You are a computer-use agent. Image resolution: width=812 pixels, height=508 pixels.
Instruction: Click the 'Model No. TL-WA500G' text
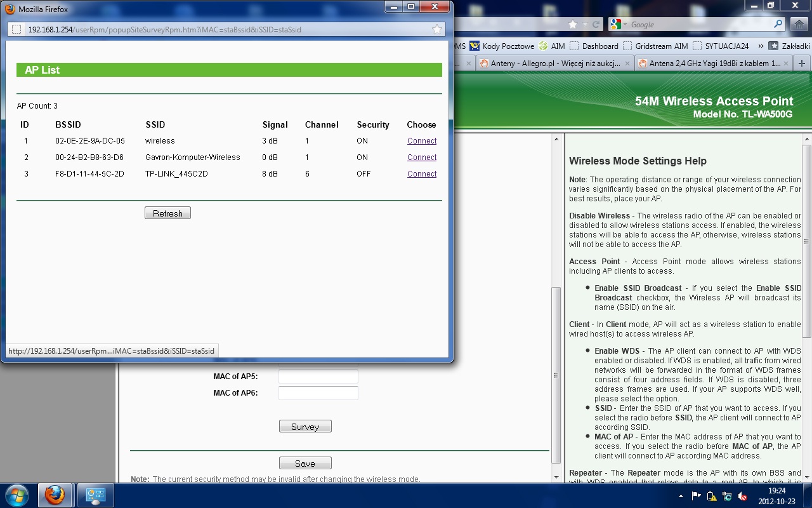click(x=743, y=114)
